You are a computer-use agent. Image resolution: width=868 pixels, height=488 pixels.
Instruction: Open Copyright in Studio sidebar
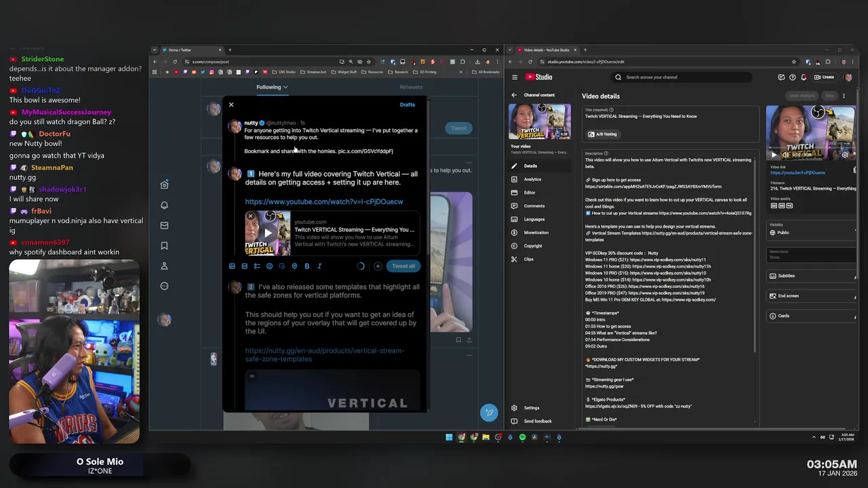(540, 246)
